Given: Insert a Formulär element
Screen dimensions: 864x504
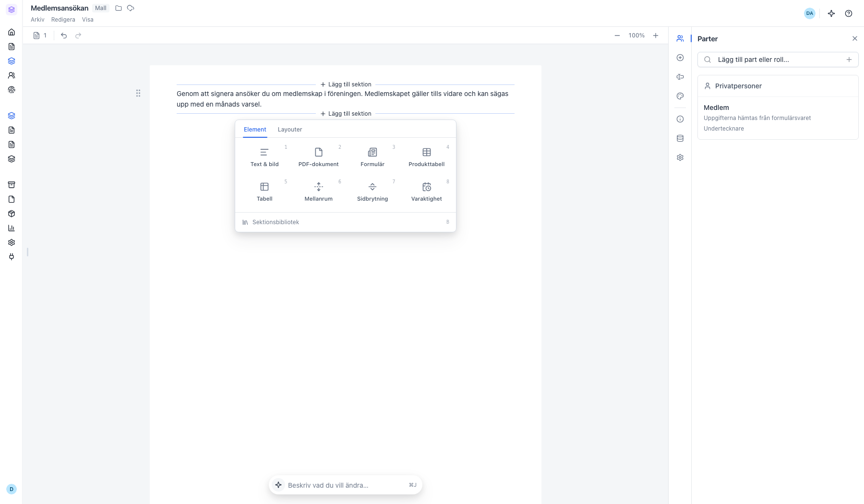Looking at the screenshot, I should (x=372, y=157).
